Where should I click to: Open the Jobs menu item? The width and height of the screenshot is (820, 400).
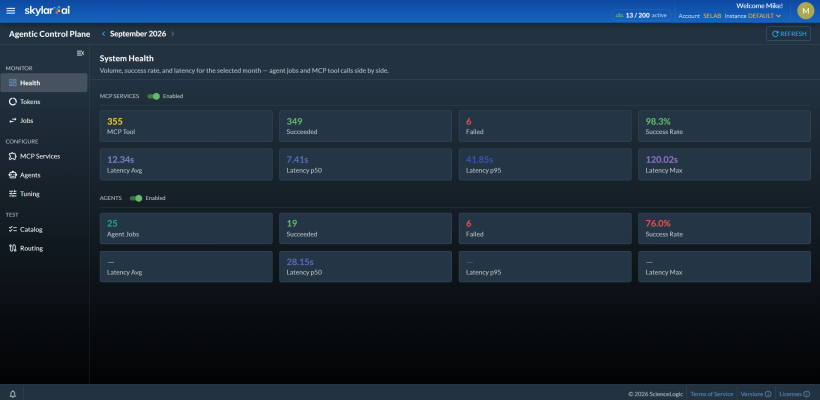coord(44,120)
